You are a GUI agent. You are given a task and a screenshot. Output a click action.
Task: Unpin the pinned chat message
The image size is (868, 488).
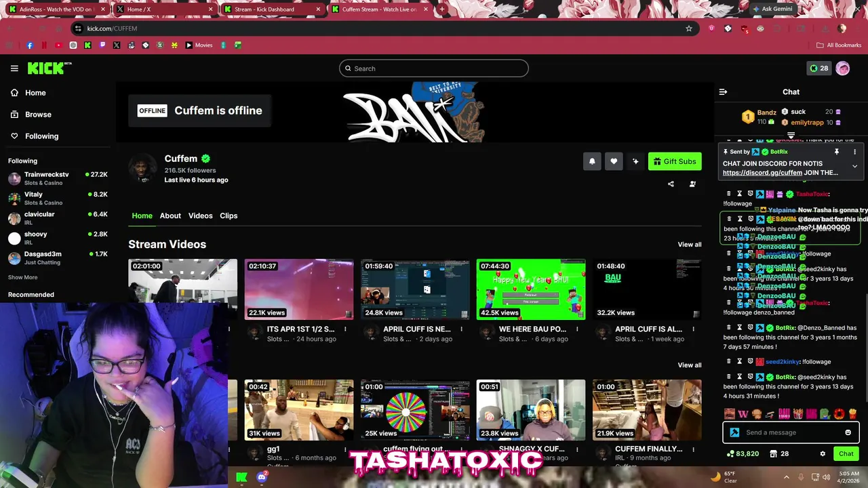click(x=837, y=152)
